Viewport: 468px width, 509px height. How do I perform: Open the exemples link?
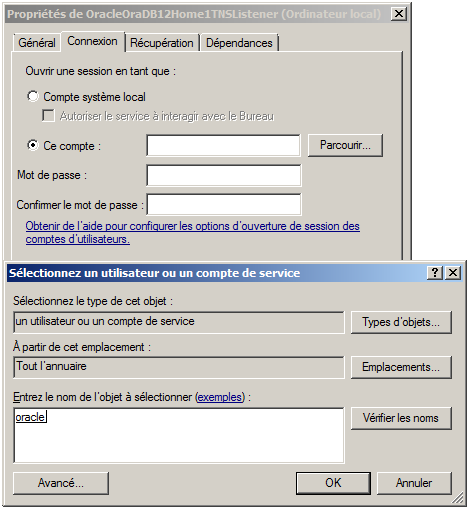pos(219,397)
